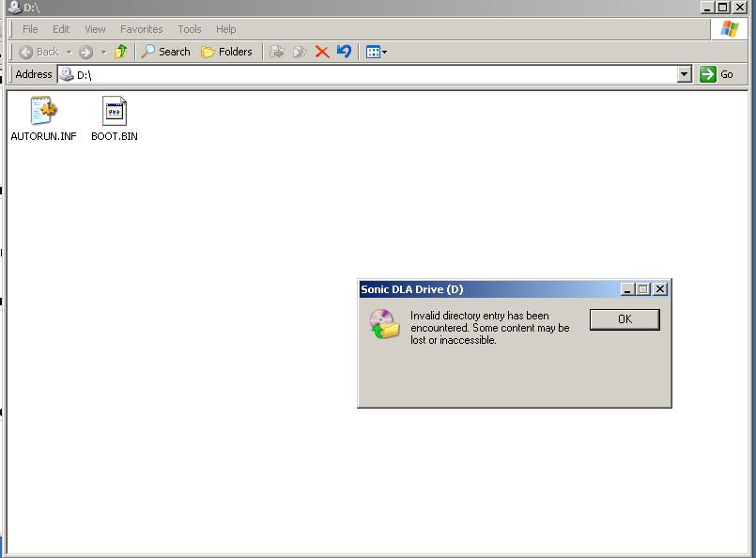Click the drive icon in Address bar

67,74
